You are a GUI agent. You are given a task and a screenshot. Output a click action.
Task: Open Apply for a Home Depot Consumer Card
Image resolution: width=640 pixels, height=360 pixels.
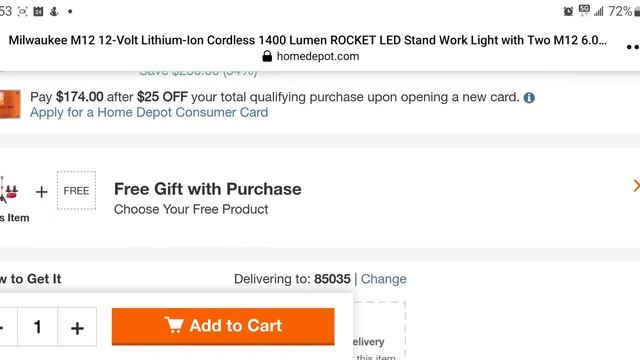[x=149, y=112]
